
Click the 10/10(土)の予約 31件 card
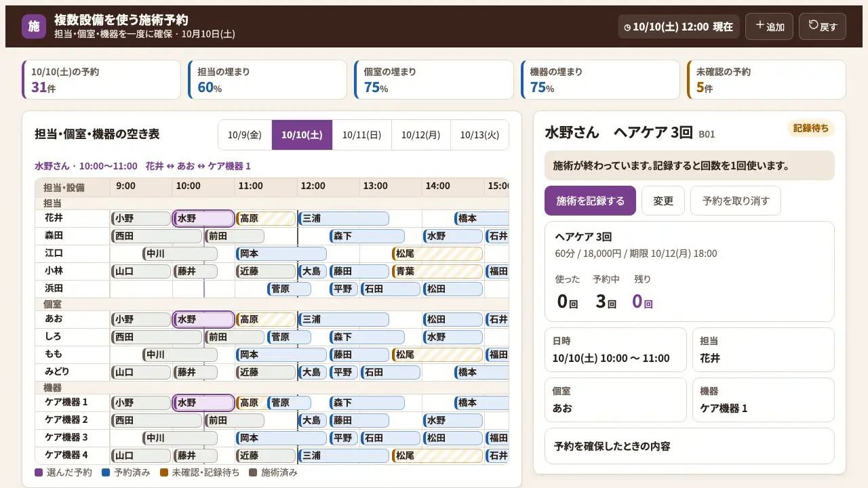[x=102, y=80]
